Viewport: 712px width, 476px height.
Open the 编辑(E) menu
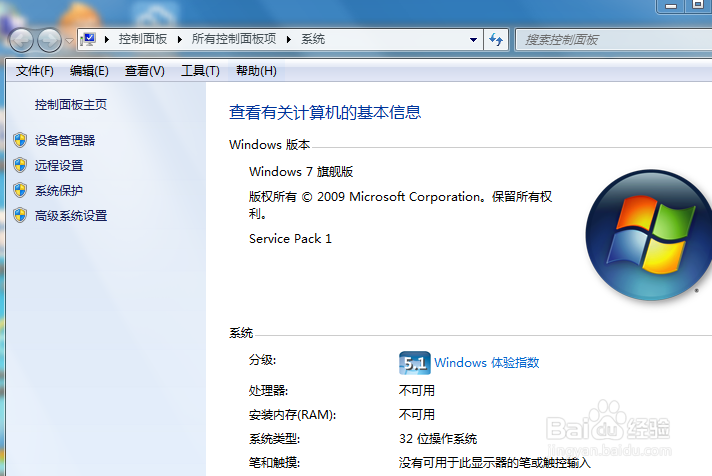click(x=89, y=71)
